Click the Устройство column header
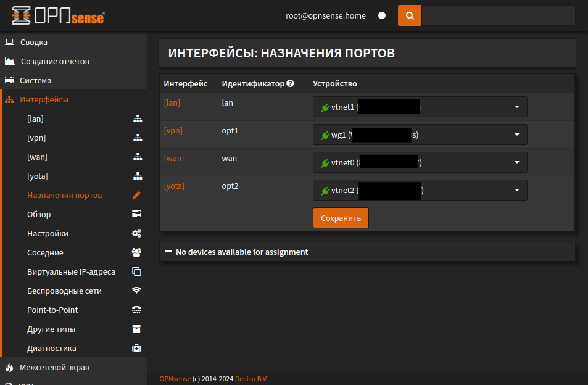 (335, 83)
